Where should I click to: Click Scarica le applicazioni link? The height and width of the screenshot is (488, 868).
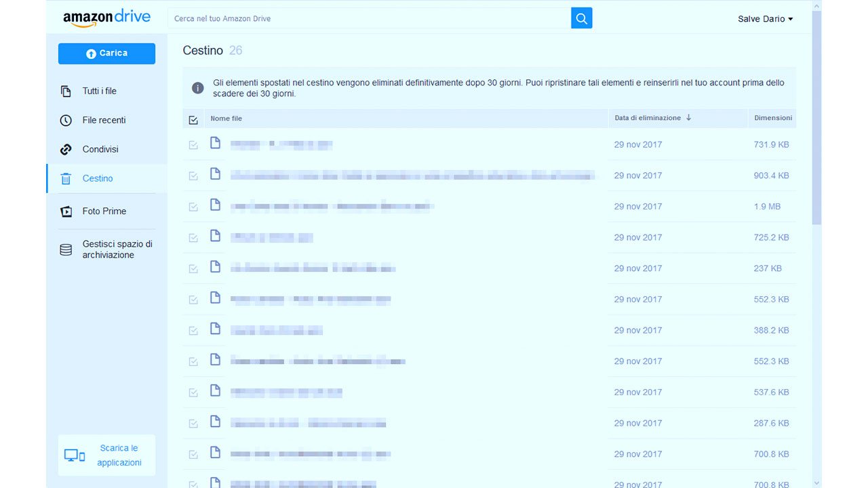[x=119, y=455]
